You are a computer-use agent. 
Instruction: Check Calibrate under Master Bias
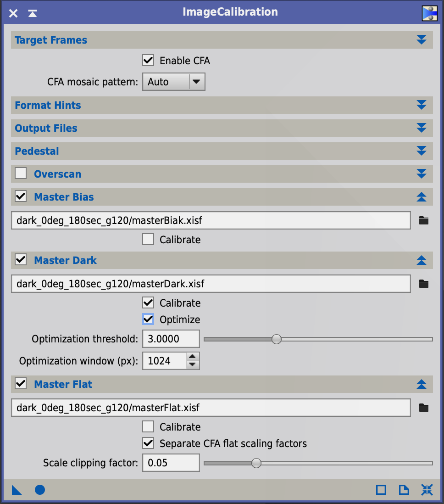point(148,240)
